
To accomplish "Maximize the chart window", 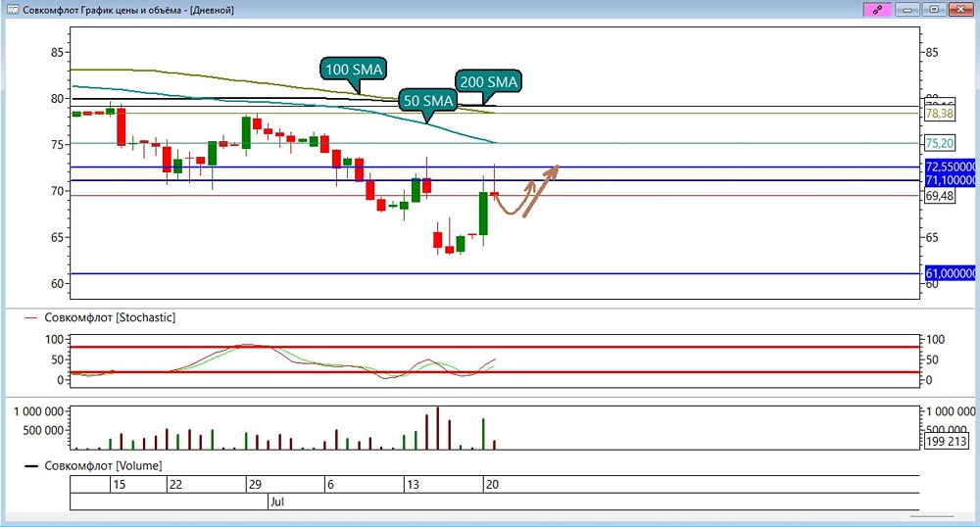I will 934,10.
